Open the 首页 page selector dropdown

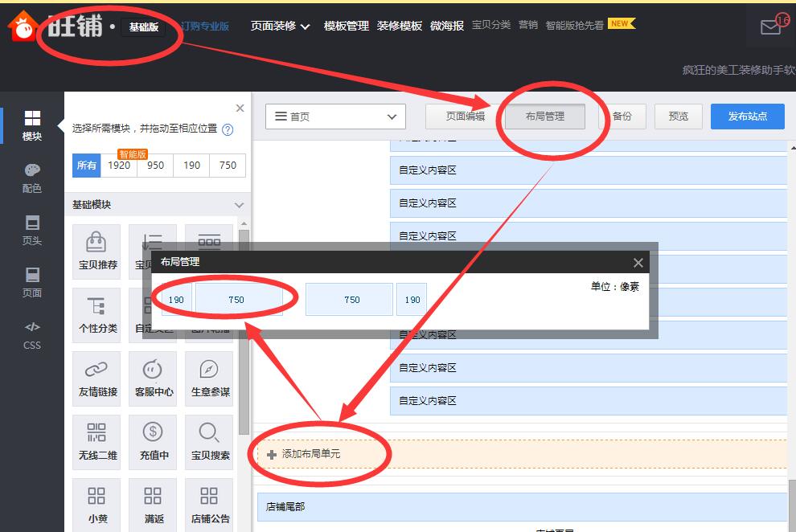(335, 117)
